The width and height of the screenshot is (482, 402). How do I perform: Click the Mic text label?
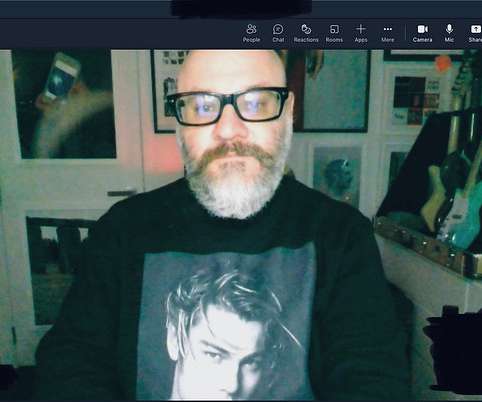pos(449,40)
